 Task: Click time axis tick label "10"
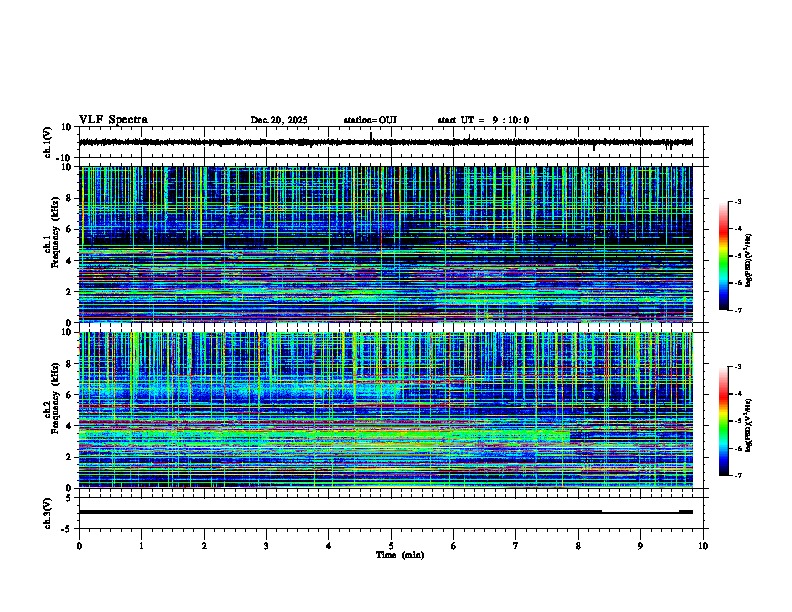point(703,546)
